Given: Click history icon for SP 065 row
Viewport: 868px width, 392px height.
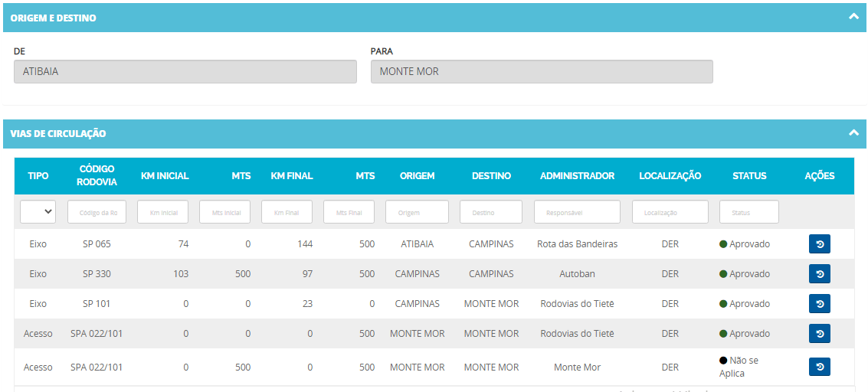Looking at the screenshot, I should pos(819,244).
